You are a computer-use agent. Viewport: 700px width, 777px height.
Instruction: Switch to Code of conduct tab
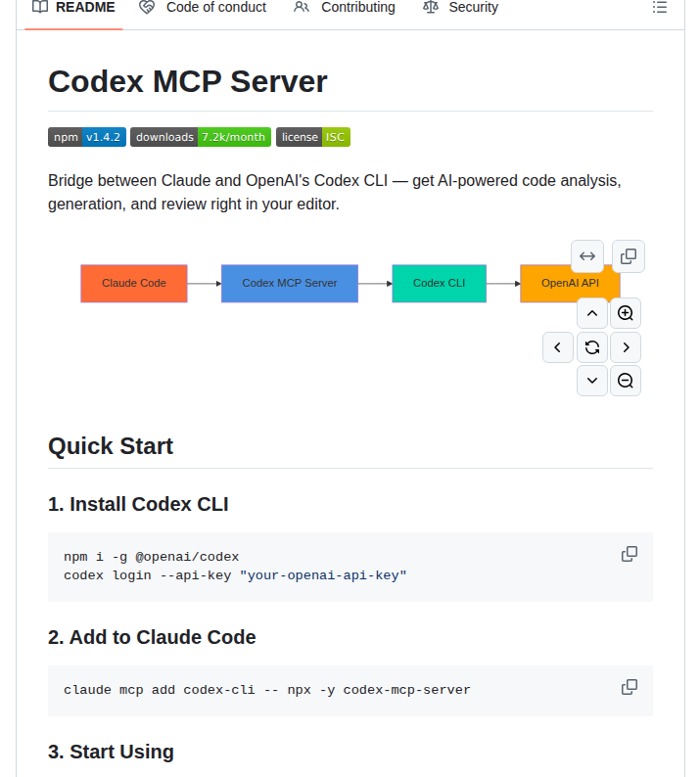203,8
